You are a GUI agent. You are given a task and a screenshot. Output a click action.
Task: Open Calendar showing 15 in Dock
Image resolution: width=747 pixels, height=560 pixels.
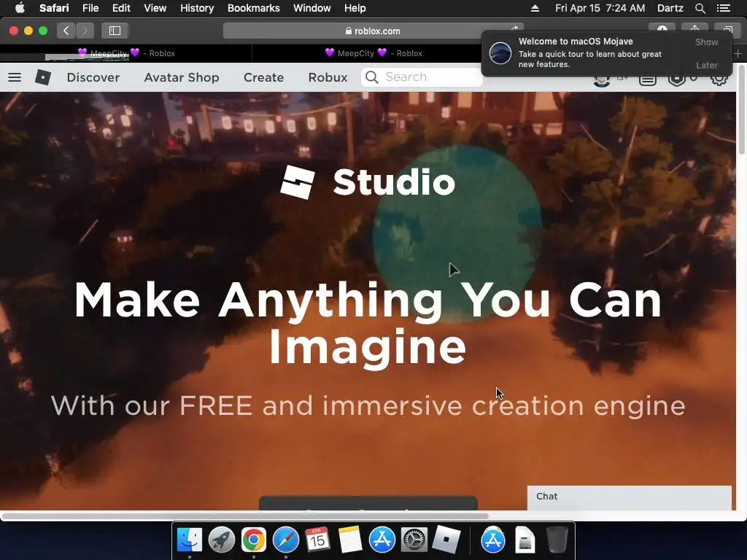(318, 540)
